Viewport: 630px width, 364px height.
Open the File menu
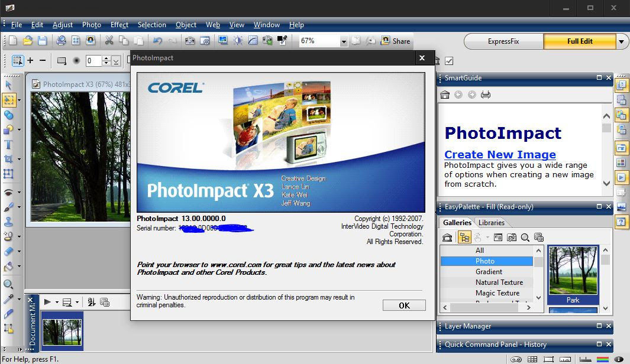click(x=17, y=25)
